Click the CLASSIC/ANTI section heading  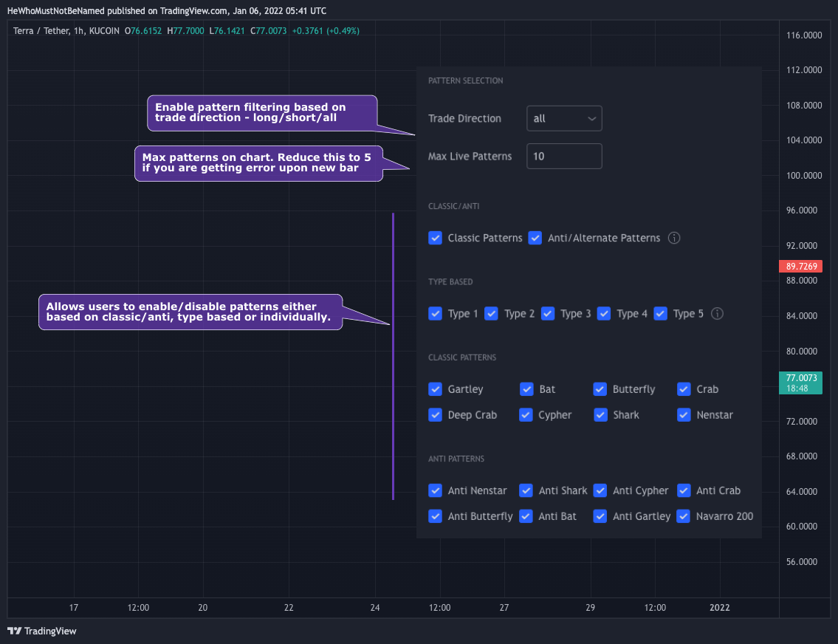coord(454,206)
